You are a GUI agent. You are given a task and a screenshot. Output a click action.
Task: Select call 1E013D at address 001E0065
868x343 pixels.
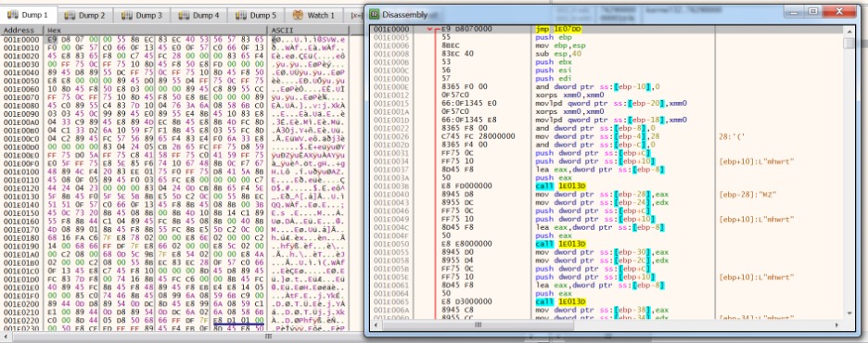tap(560, 301)
